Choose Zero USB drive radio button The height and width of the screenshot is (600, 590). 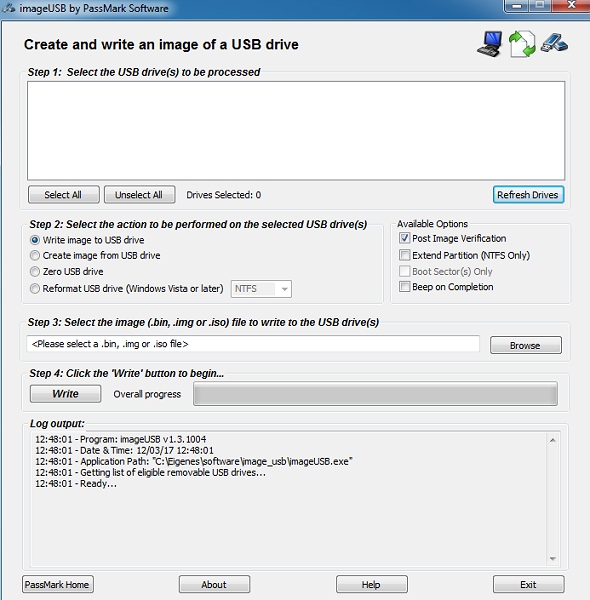(35, 272)
